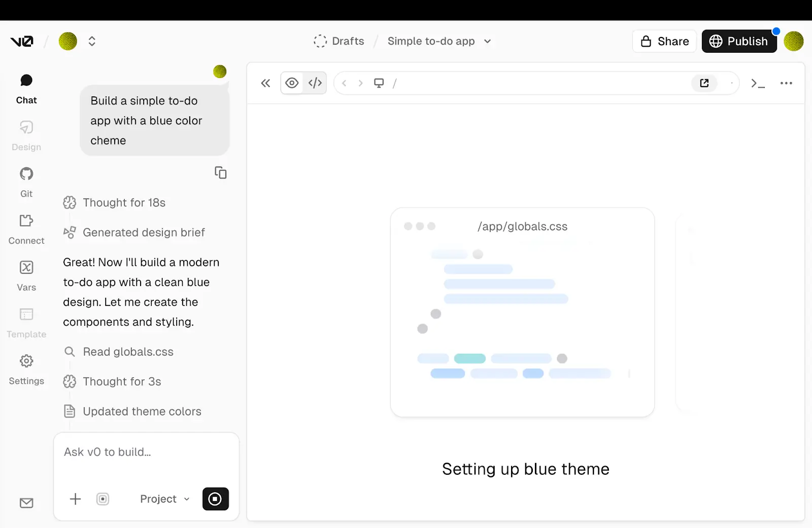Open the Connect panel

click(26, 227)
